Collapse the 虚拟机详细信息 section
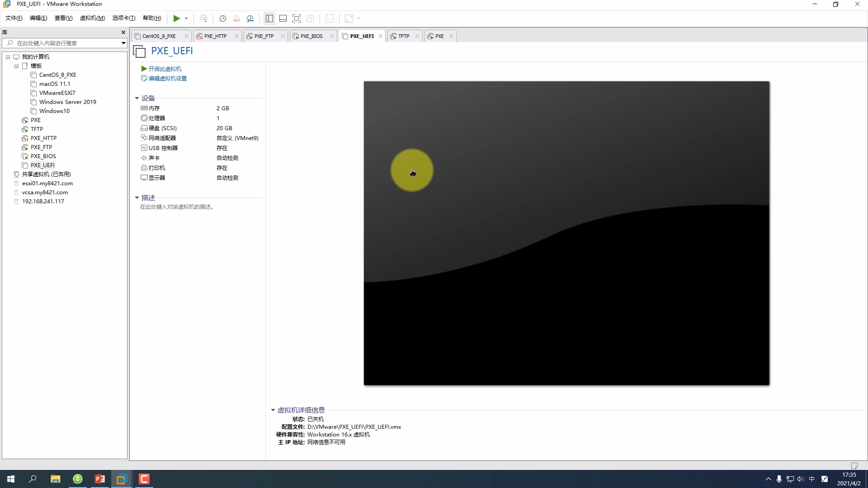Screen dimensions: 868x488 [x=273, y=410]
